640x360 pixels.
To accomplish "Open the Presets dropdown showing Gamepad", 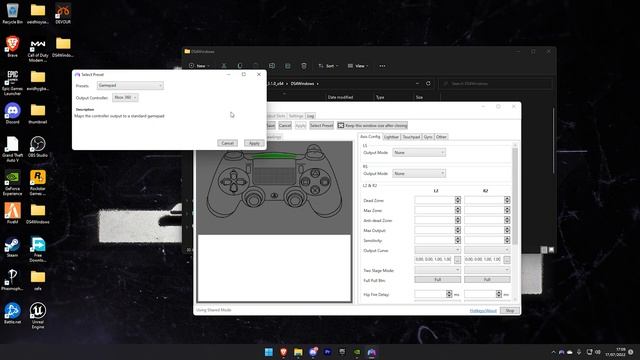I will tap(130, 85).
